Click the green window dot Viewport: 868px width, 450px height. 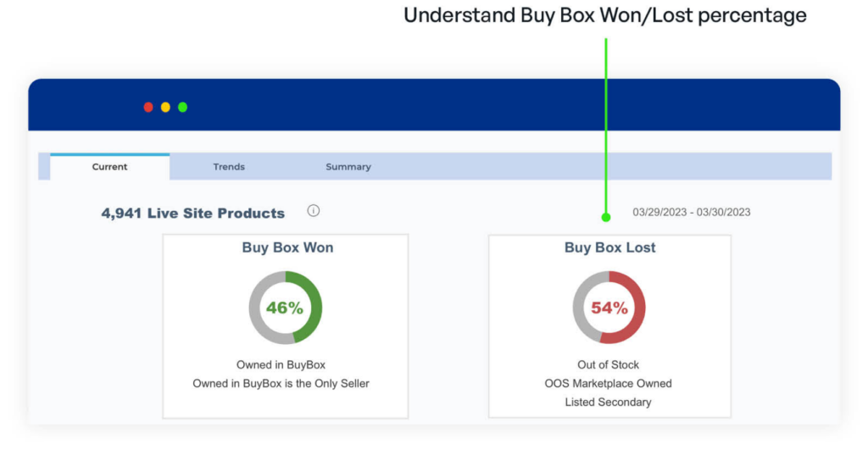pos(183,108)
